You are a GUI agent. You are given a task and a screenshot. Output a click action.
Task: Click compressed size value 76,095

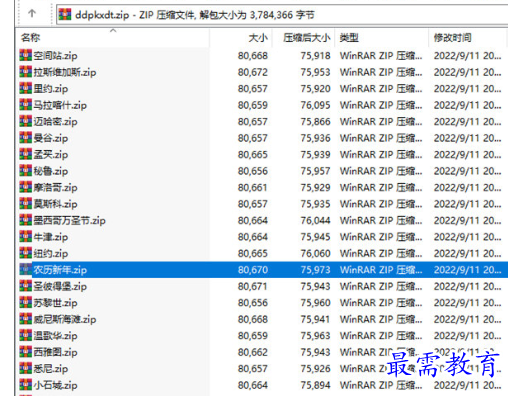(315, 105)
